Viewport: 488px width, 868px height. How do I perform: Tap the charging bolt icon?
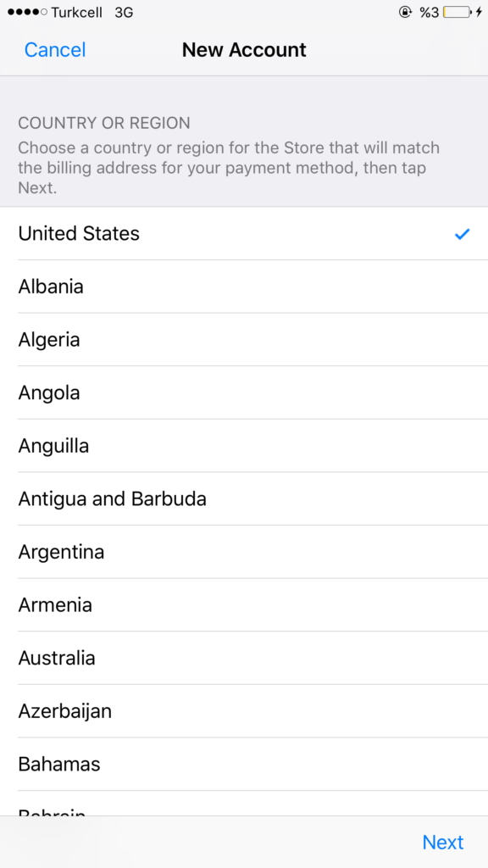coord(480,12)
